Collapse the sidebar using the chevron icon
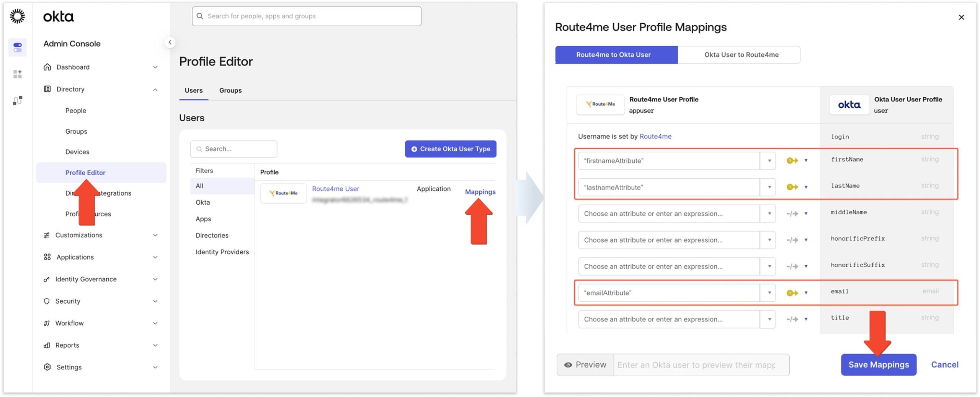The image size is (980, 397). tap(170, 42)
